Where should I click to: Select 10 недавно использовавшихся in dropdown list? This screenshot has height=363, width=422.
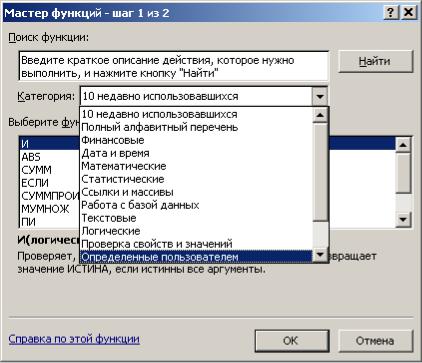point(196,114)
